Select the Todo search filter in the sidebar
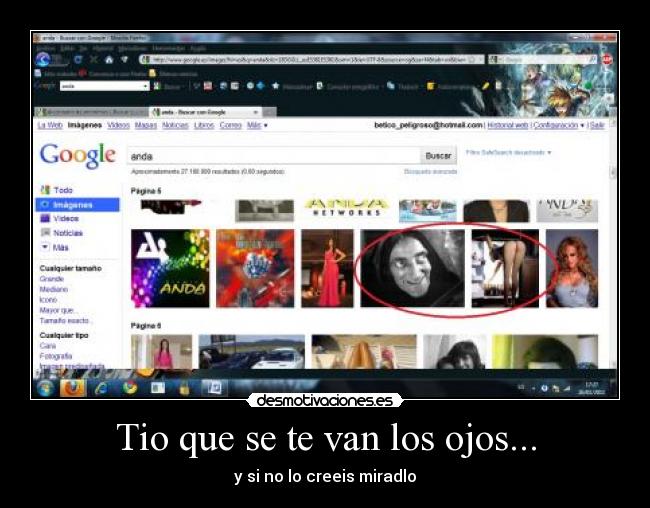This screenshot has width=650, height=508. [x=63, y=190]
